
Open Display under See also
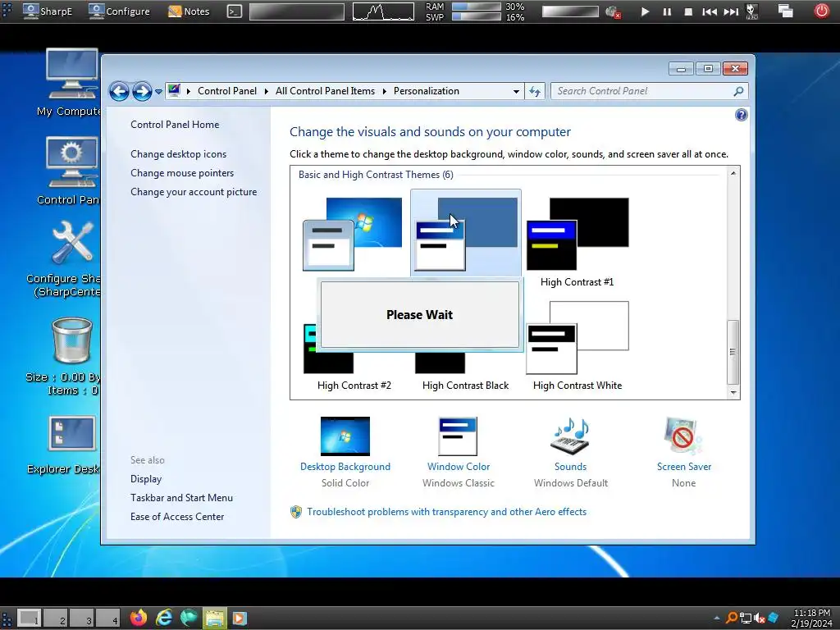coord(146,479)
